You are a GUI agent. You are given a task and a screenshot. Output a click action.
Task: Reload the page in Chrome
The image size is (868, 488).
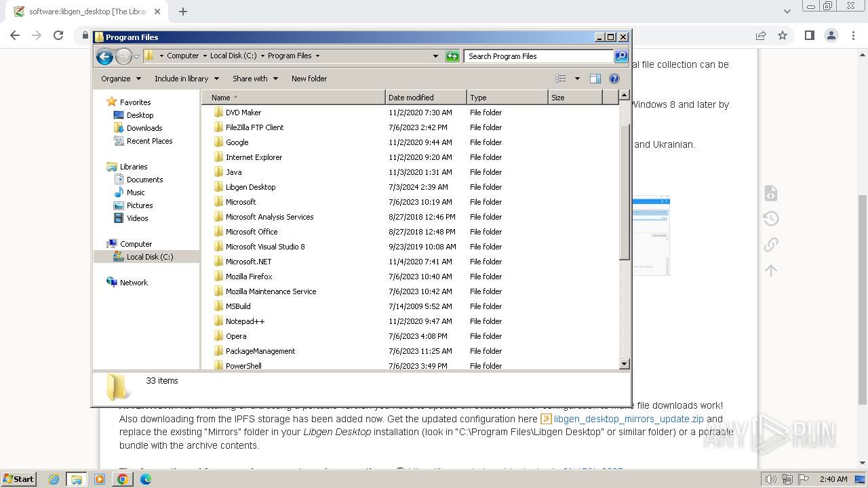coord(58,35)
